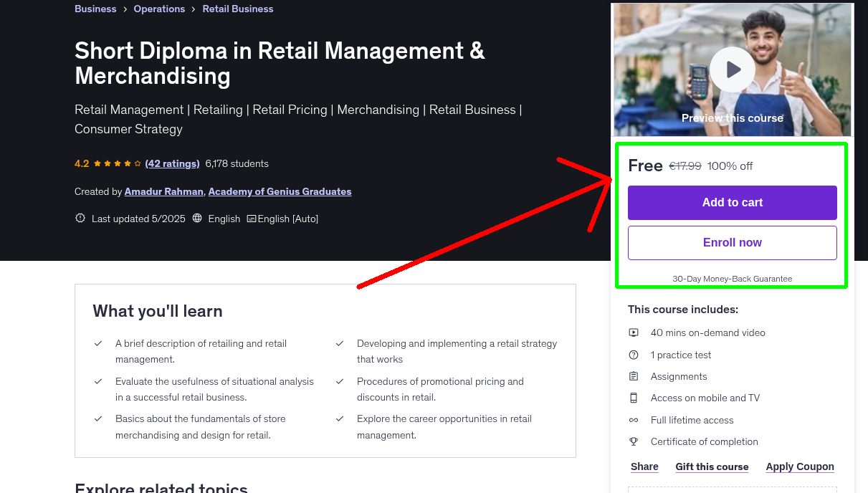Visit Academy of Genius Graduates profile
Image resolution: width=868 pixels, height=493 pixels.
tap(280, 191)
